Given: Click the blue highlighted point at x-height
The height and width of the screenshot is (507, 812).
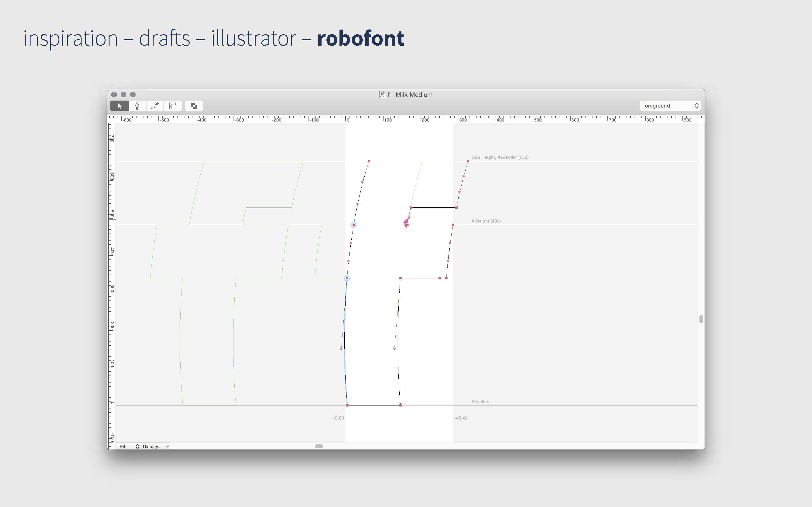Looking at the screenshot, I should coord(354,225).
